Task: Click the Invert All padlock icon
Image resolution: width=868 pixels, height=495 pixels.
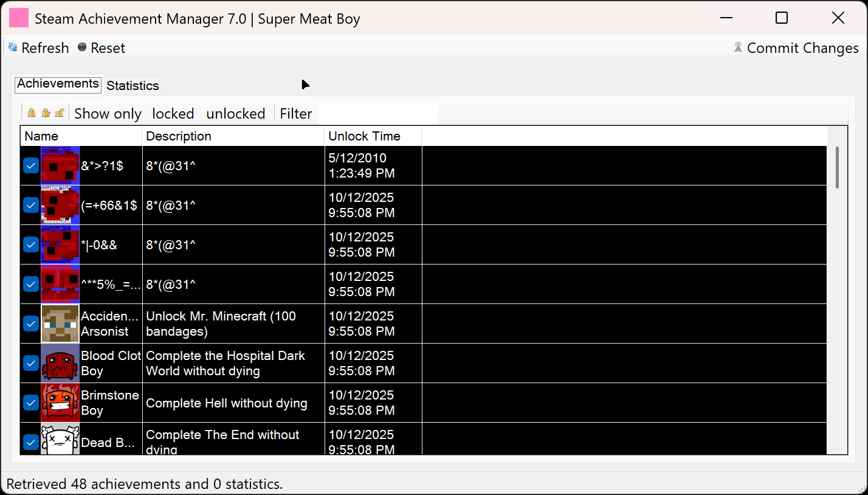Action: click(x=46, y=113)
